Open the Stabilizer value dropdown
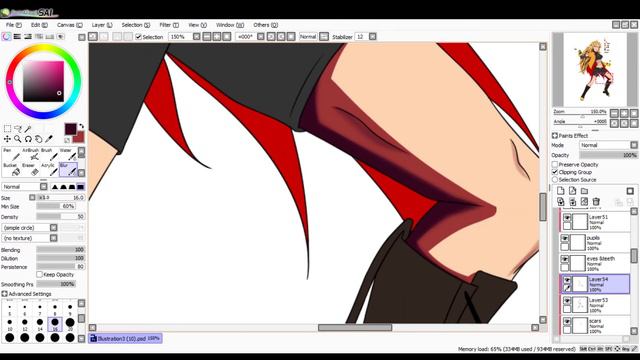Viewport: 640px width, 360px height. [x=373, y=37]
